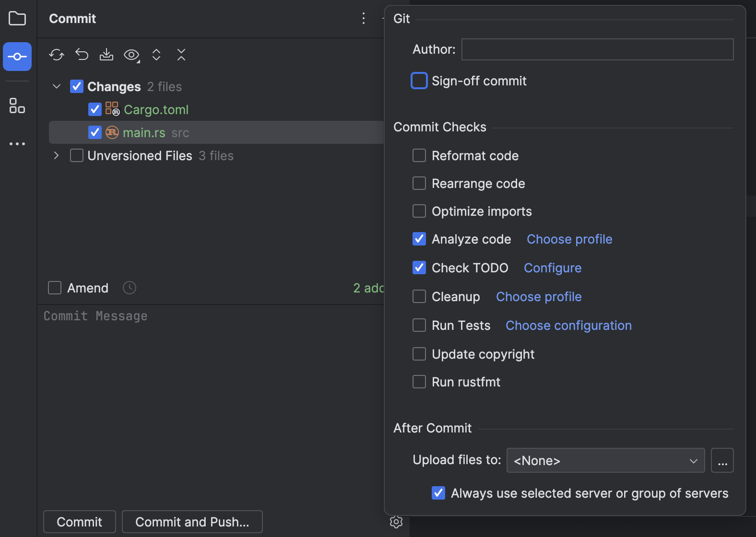Show commit message history clock icon
Viewport: 756px width, 537px height.
coord(130,288)
